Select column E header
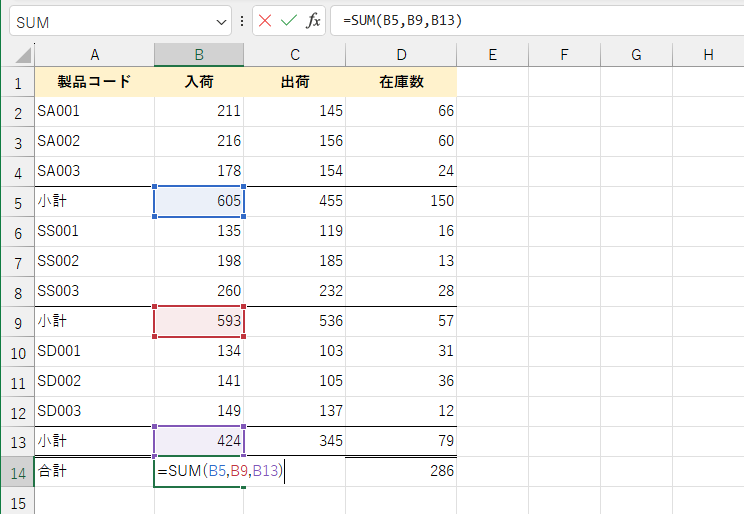The width and height of the screenshot is (744, 514). pyautogui.click(x=493, y=55)
